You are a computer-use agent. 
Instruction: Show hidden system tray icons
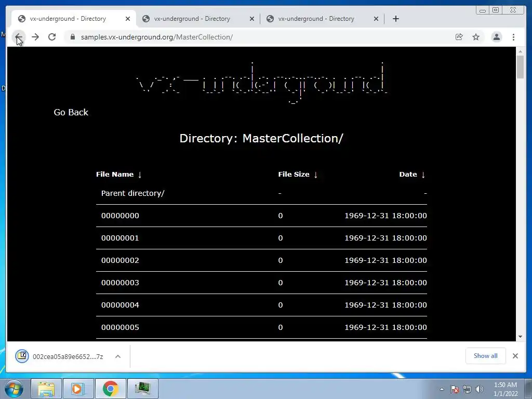coord(442,389)
